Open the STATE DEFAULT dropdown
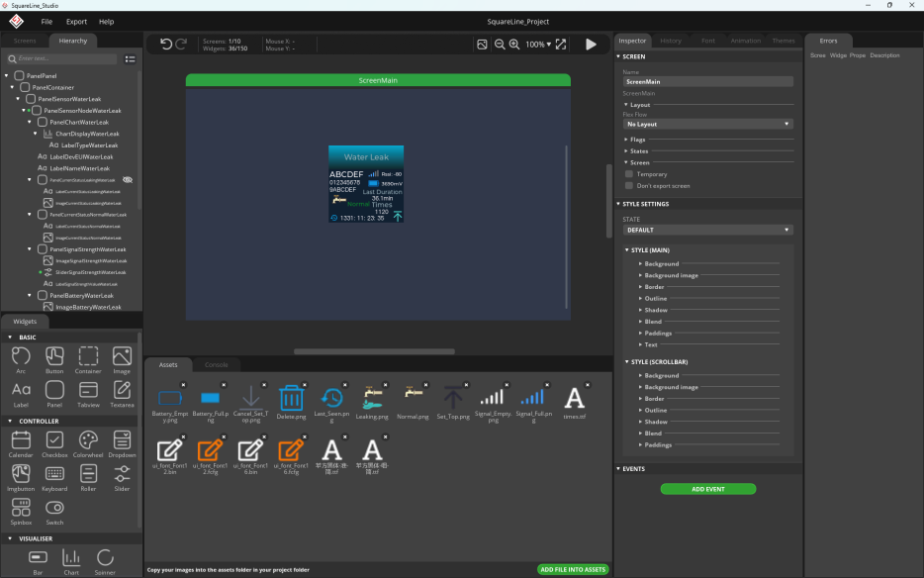This screenshot has height=578, width=924. point(707,230)
